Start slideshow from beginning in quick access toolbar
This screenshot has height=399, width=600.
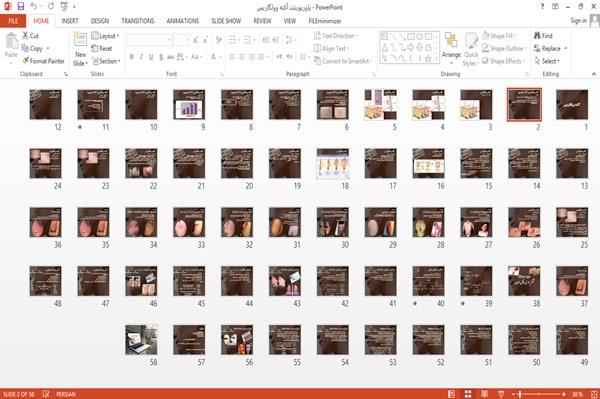click(64, 7)
